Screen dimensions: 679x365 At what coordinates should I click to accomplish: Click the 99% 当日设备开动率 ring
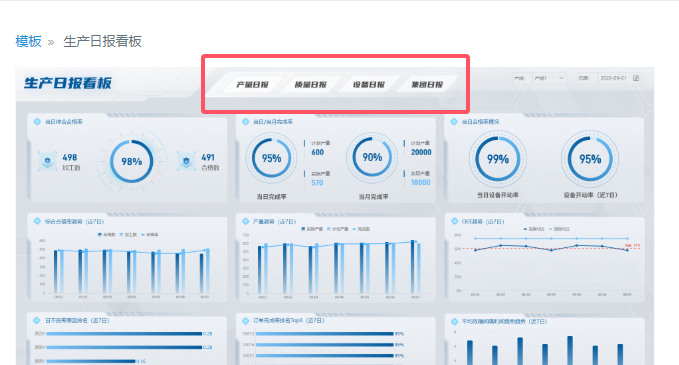click(498, 159)
